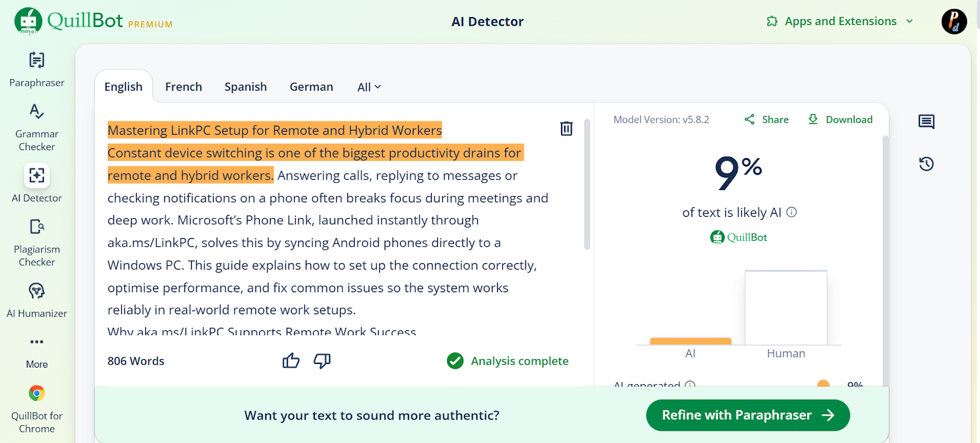Open the Paraphraser tool in sidebar
Screen dimensions: 980x443
click(x=37, y=69)
